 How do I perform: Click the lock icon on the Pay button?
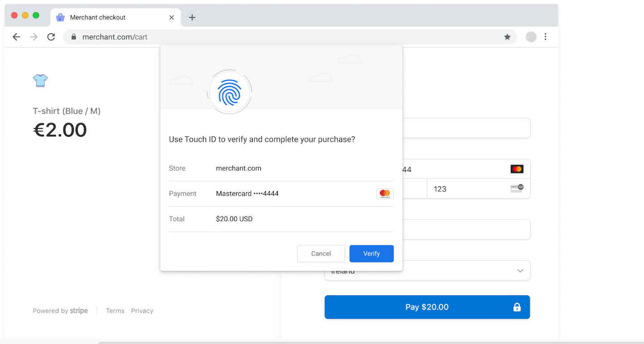[517, 307]
